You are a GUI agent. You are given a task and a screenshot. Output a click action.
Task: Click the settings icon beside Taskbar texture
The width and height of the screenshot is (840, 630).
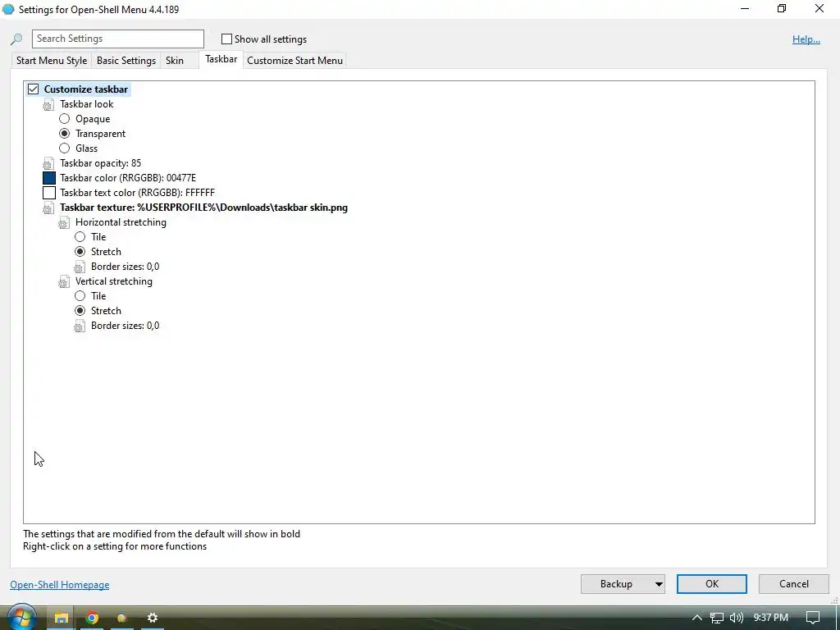pyautogui.click(x=48, y=208)
